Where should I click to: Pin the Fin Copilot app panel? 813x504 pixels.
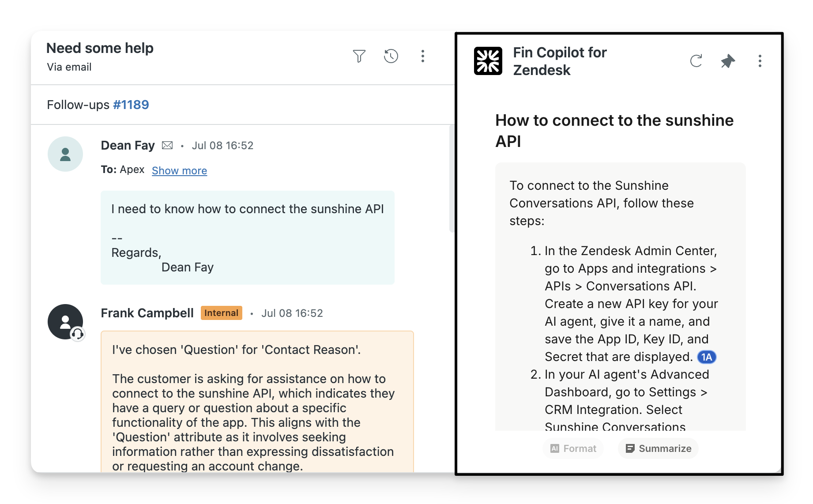click(727, 61)
